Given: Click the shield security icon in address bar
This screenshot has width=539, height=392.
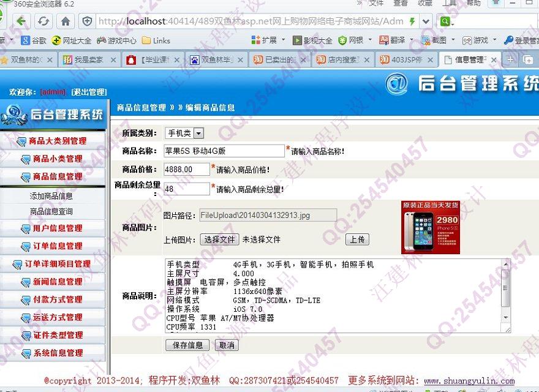Looking at the screenshot, I should click(88, 21).
